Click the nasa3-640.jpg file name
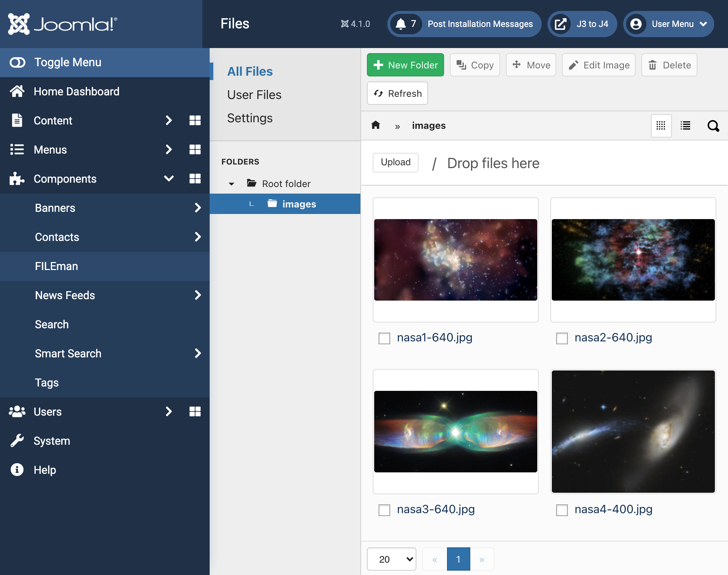Screen dimensions: 728x575 [436, 509]
